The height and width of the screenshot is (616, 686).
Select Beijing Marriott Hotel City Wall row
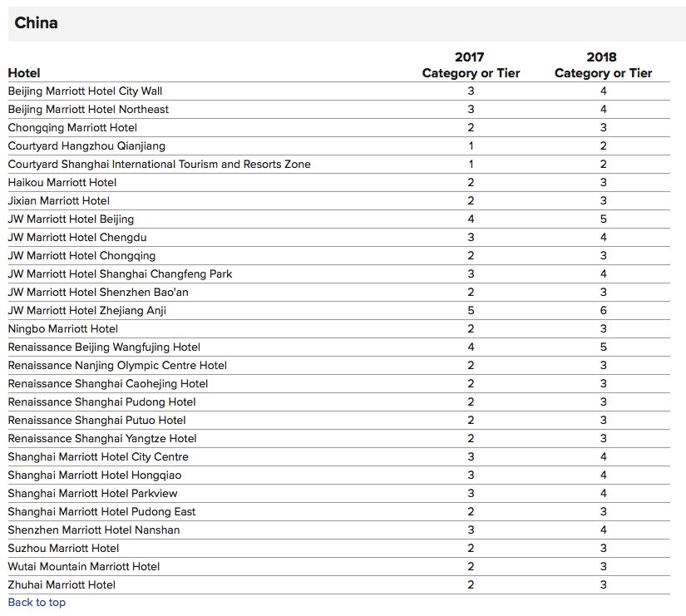click(x=339, y=91)
